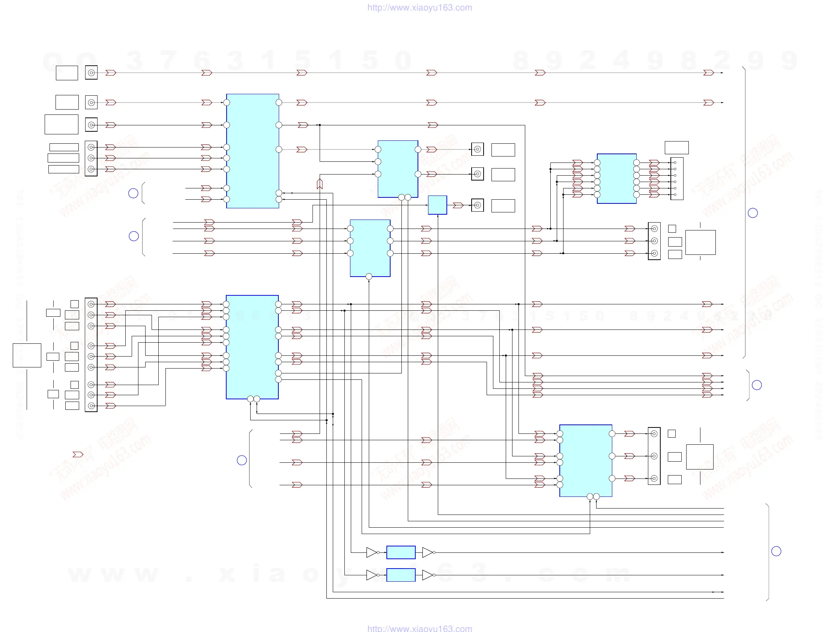
Task: Select three-jack connector at right middle
Action: (654, 241)
